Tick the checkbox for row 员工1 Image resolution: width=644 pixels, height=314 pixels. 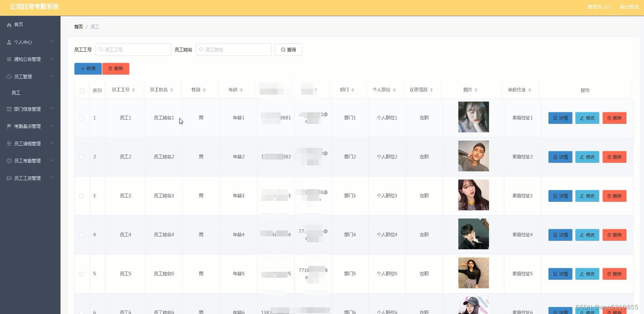point(81,118)
